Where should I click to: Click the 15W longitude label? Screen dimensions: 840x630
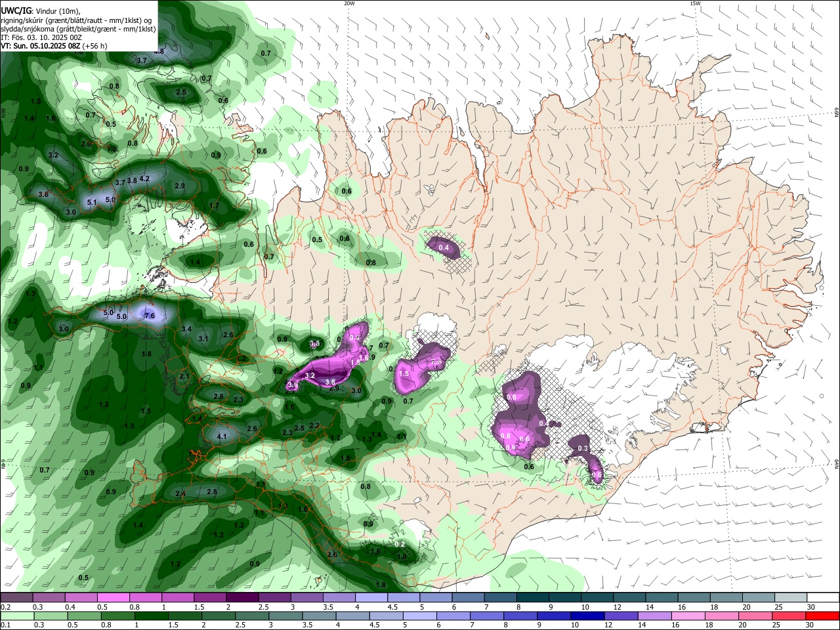click(x=694, y=3)
